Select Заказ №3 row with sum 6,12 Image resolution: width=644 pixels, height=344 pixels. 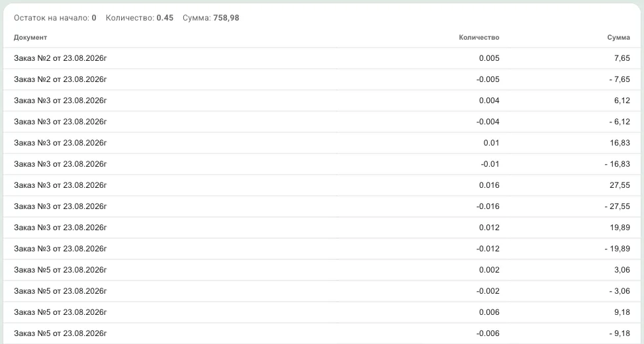pyautogui.click(x=322, y=101)
